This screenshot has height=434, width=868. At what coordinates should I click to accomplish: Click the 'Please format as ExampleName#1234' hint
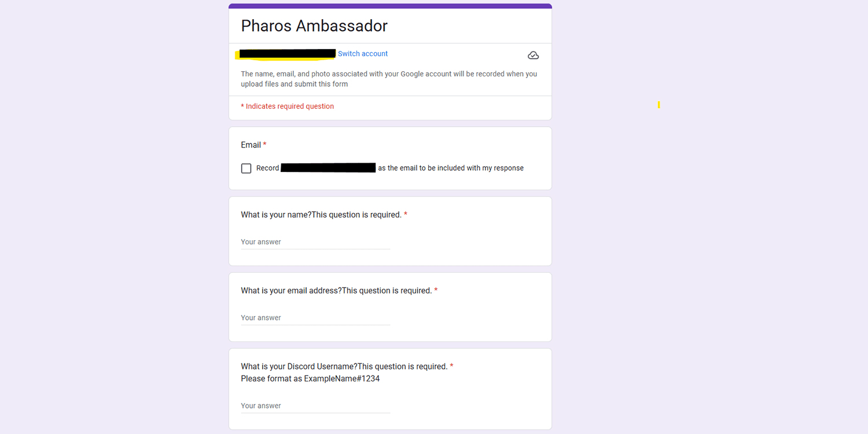310,379
